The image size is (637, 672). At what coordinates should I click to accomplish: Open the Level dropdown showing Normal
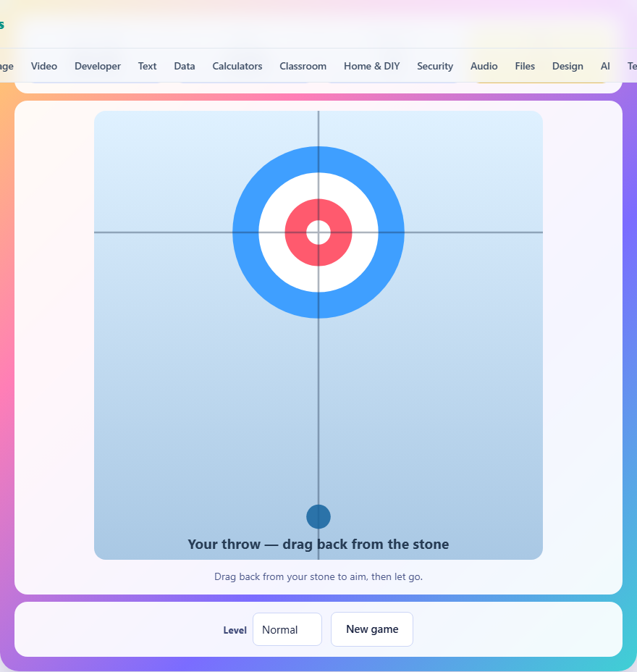pos(287,629)
